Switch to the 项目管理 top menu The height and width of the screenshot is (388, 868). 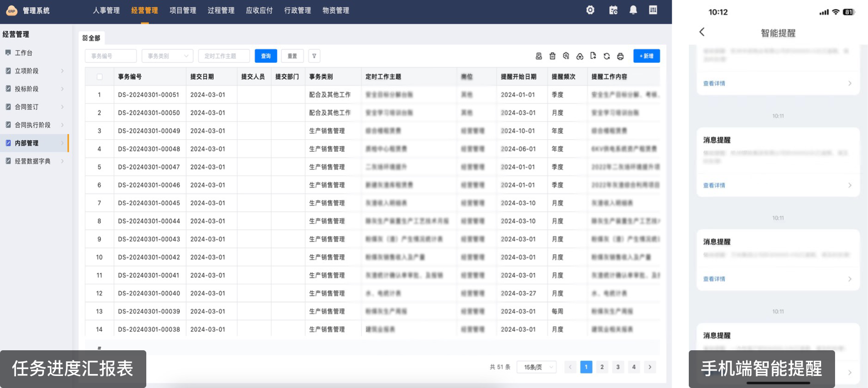point(183,10)
